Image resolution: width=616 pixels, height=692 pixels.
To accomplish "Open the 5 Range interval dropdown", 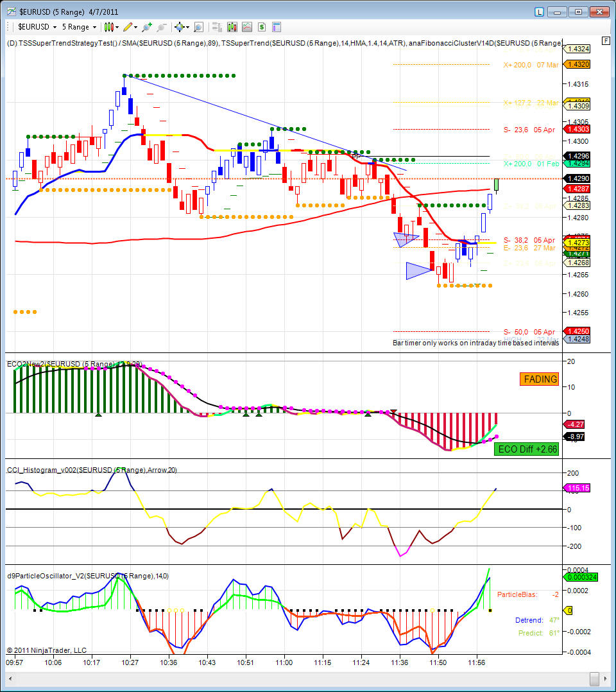I will [79, 27].
